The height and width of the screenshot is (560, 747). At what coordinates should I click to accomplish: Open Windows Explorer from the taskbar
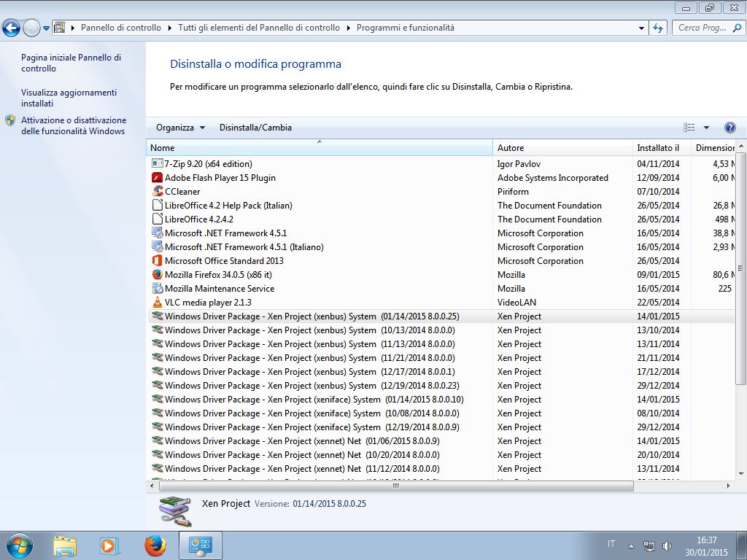tap(65, 545)
